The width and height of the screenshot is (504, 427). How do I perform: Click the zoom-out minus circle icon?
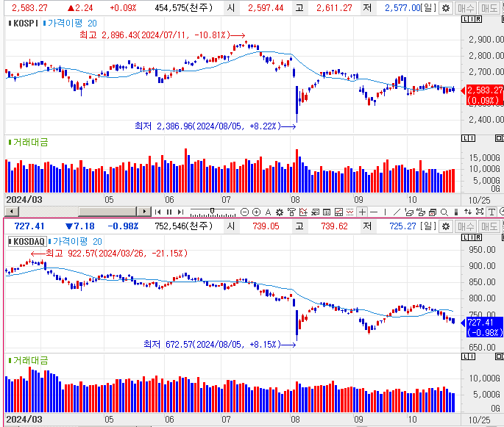pyautogui.click(x=244, y=212)
